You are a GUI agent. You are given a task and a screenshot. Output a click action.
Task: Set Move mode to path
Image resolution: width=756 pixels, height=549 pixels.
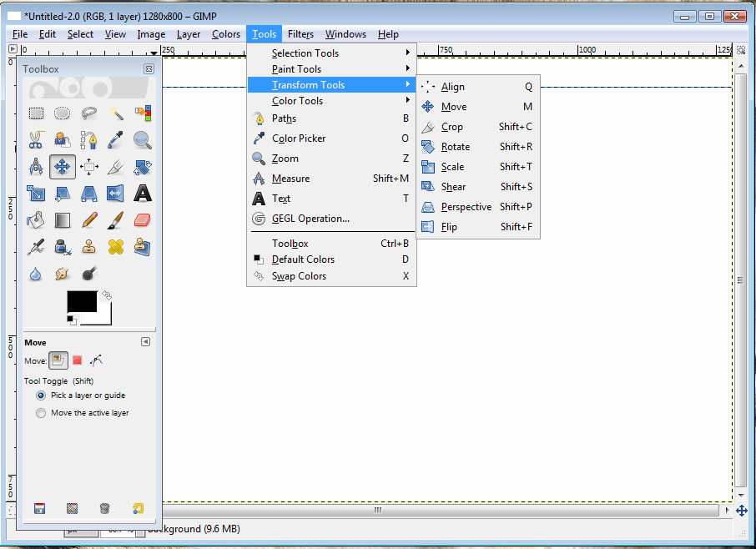tap(97, 360)
